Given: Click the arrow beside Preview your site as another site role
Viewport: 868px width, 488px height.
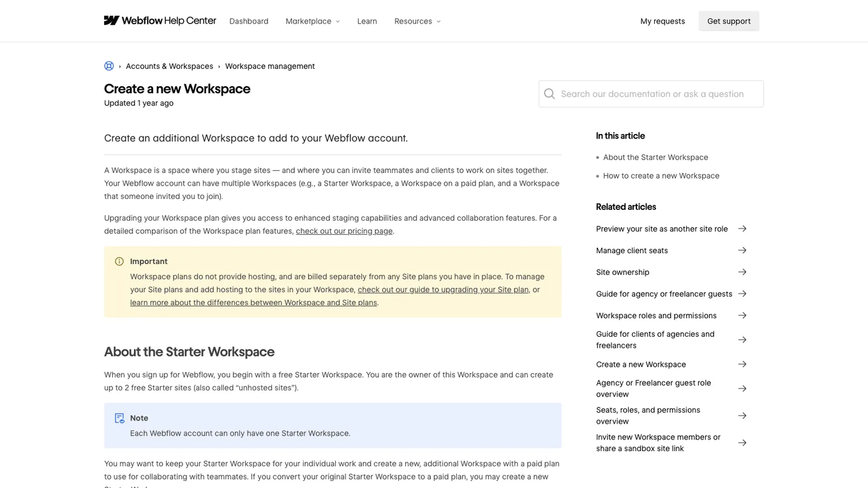Looking at the screenshot, I should click(x=742, y=228).
